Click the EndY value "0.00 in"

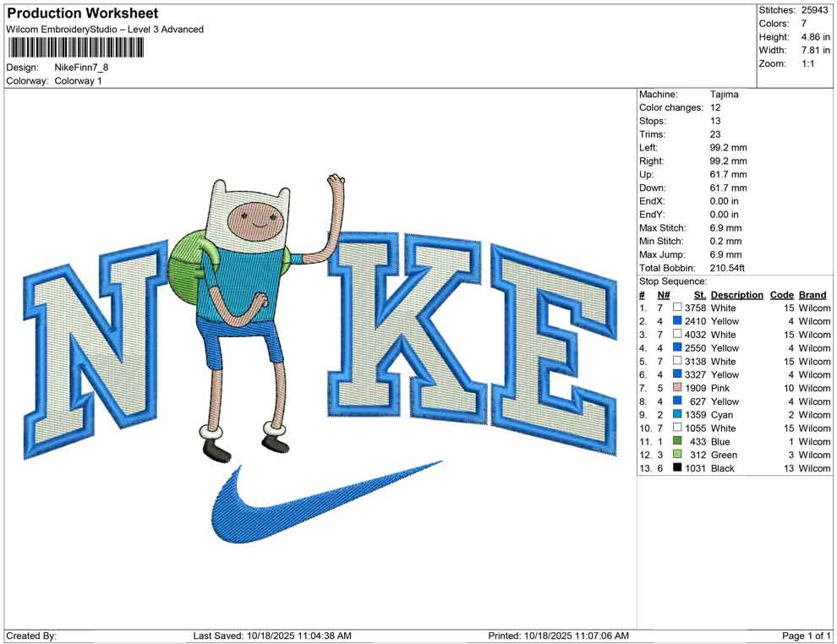725,214
